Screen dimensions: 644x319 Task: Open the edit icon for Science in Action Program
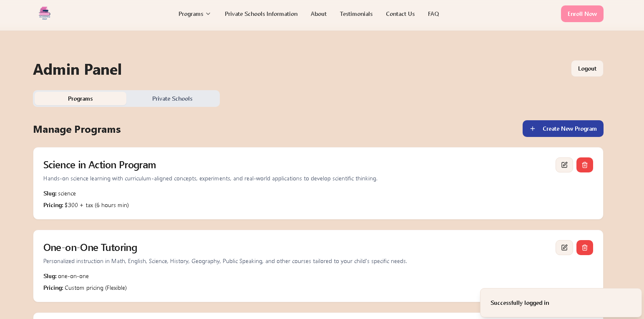click(x=564, y=165)
